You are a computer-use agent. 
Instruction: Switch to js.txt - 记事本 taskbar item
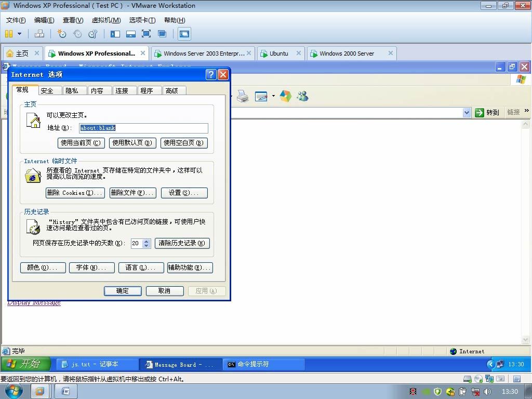[x=97, y=364]
